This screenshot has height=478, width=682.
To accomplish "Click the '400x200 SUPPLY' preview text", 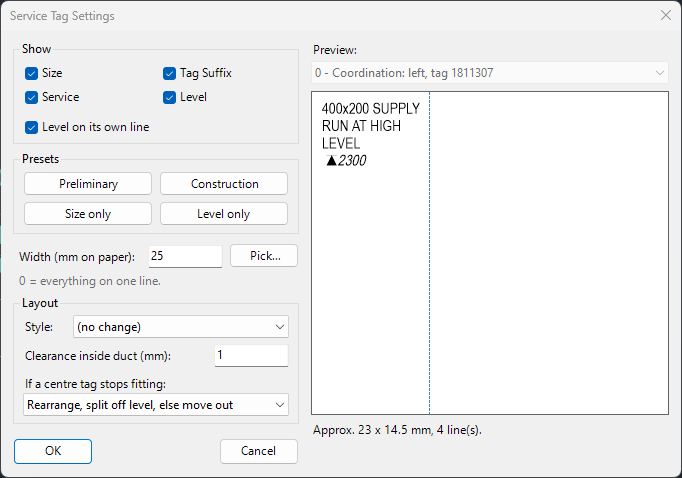I will [x=371, y=108].
